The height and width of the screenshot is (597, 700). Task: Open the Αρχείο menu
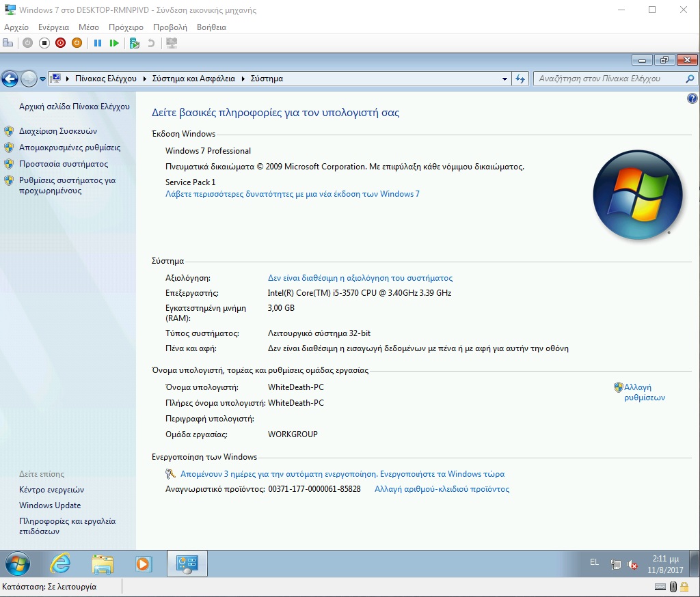(x=16, y=27)
